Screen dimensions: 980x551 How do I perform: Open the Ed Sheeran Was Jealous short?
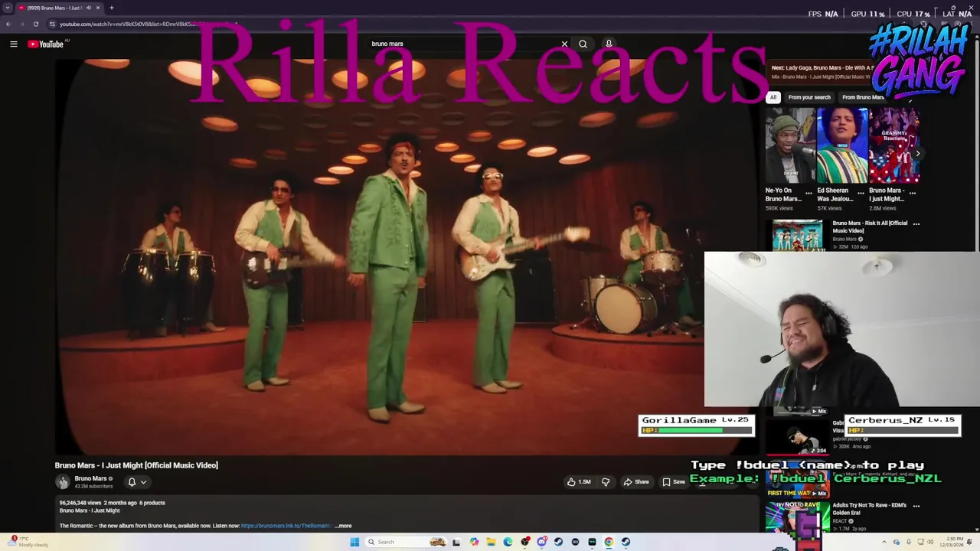coord(842,145)
